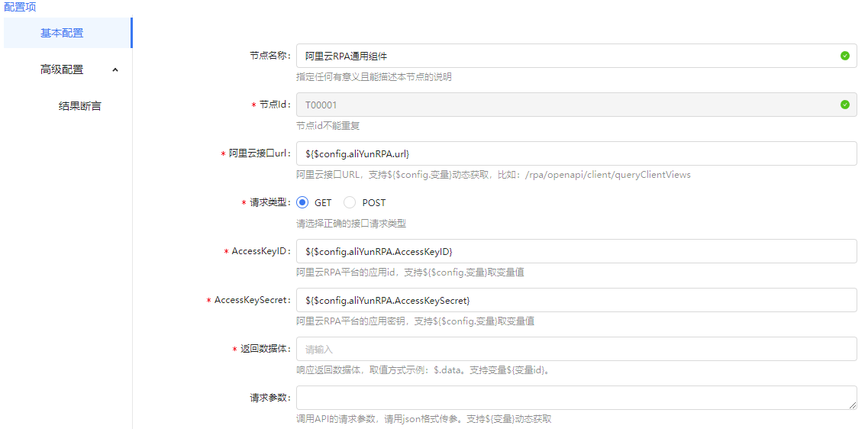
Task: Choose the POST radio button
Action: pos(350,203)
